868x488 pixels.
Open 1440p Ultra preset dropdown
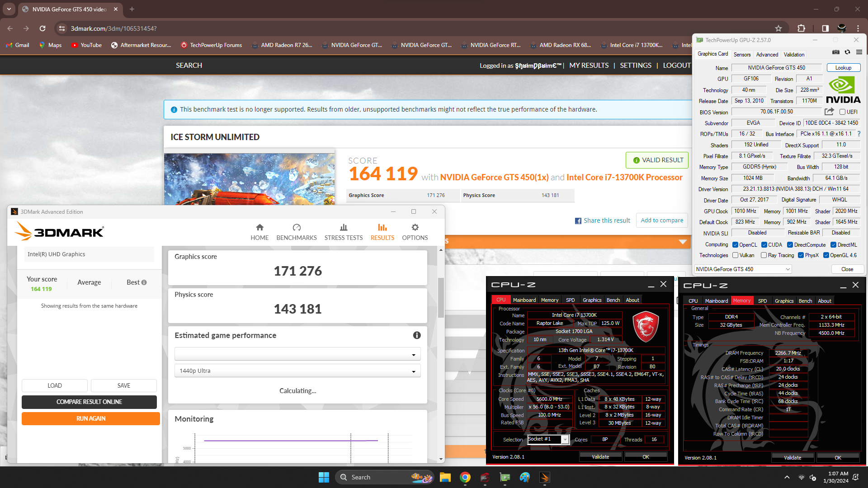tap(297, 371)
